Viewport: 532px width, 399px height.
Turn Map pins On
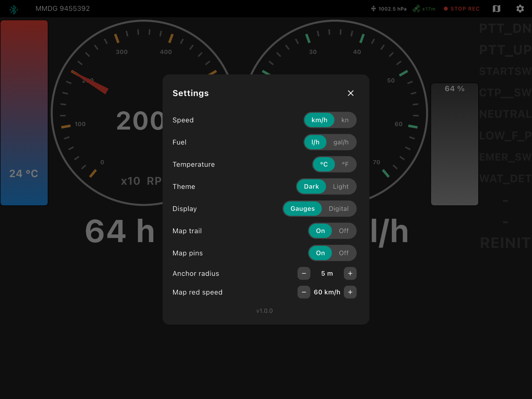(320, 253)
